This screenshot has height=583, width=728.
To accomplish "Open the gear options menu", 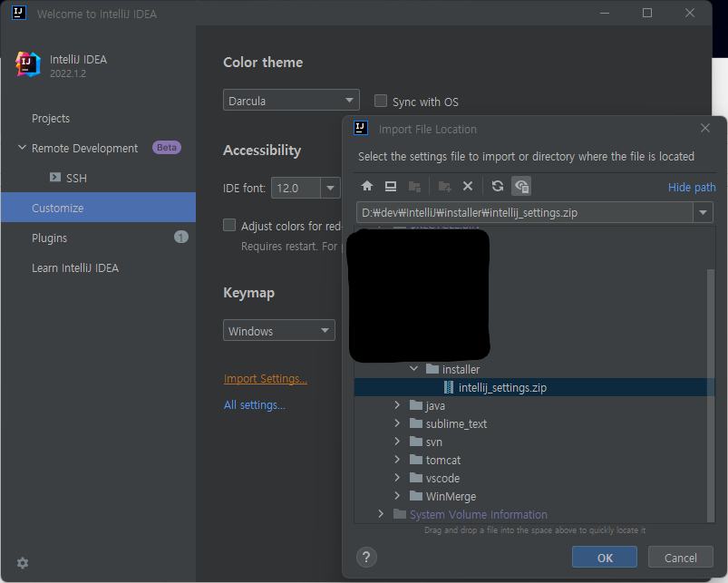I will (23, 563).
